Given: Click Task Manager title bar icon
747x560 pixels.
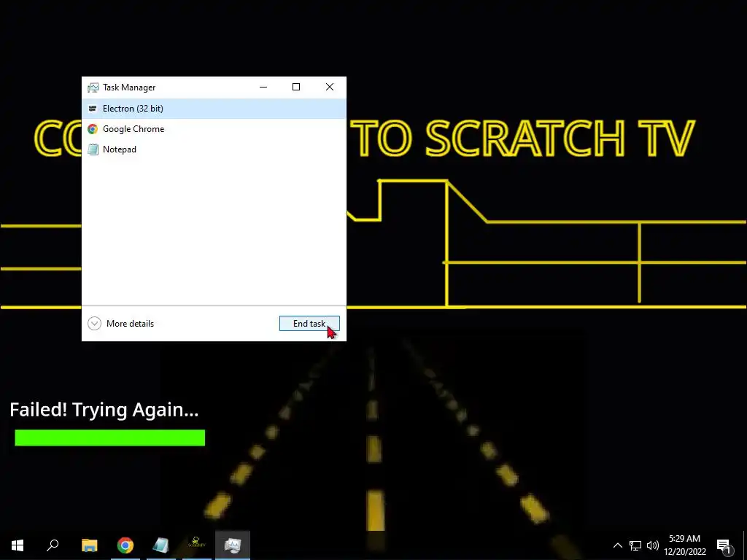Looking at the screenshot, I should pyautogui.click(x=93, y=87).
